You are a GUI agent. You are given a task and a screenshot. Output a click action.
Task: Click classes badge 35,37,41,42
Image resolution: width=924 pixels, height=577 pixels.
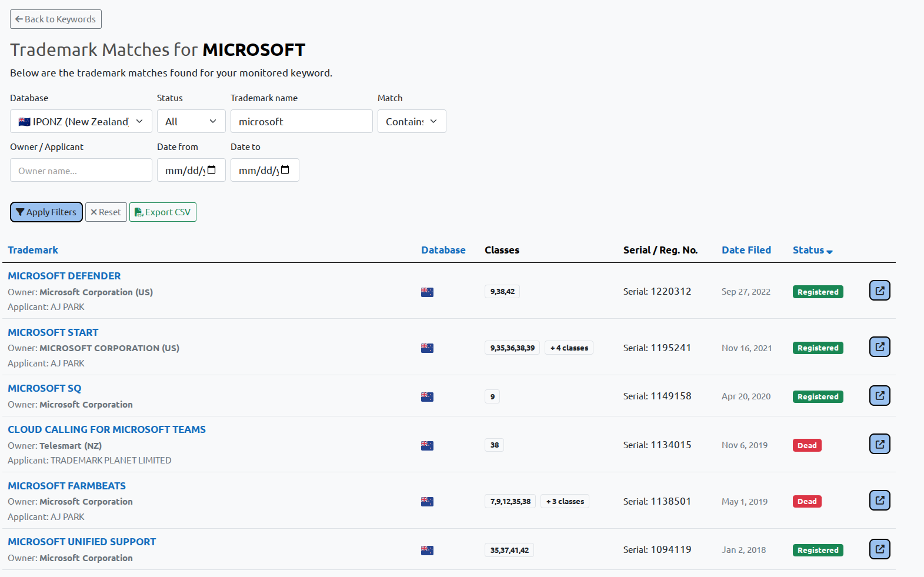click(509, 551)
